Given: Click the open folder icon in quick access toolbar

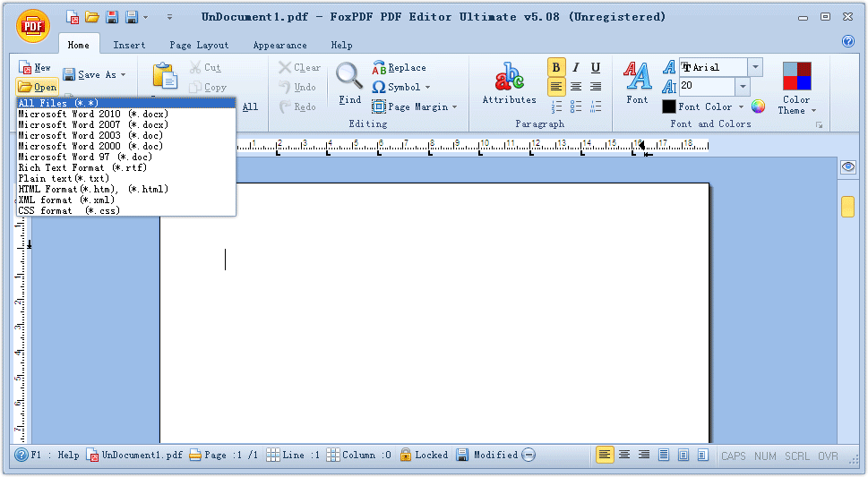Looking at the screenshot, I should pos(92,17).
